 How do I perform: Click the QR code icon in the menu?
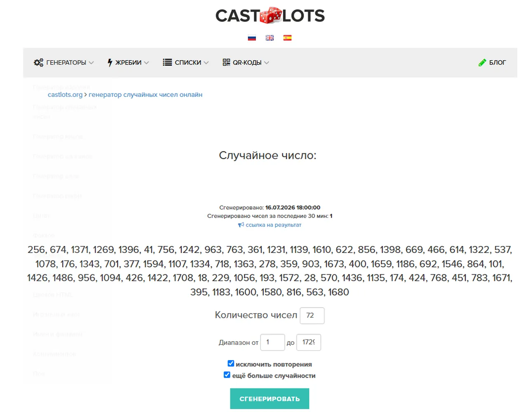pos(226,63)
